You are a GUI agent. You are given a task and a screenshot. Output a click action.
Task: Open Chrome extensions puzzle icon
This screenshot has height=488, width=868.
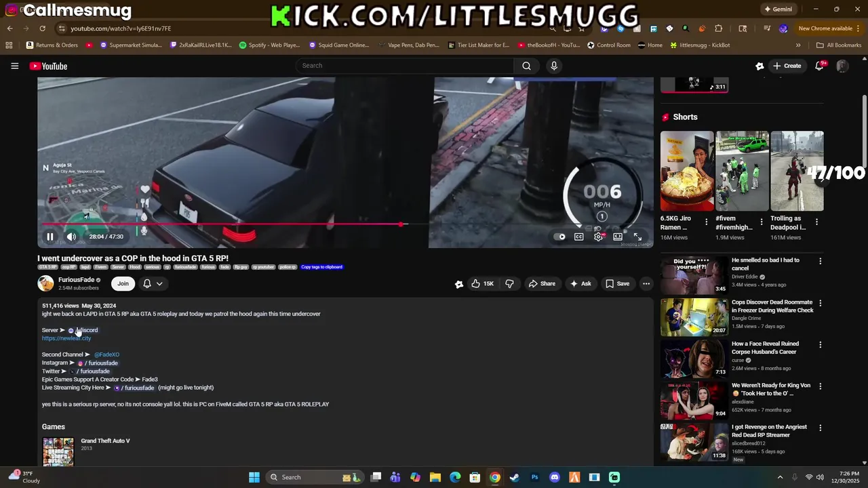point(719,28)
